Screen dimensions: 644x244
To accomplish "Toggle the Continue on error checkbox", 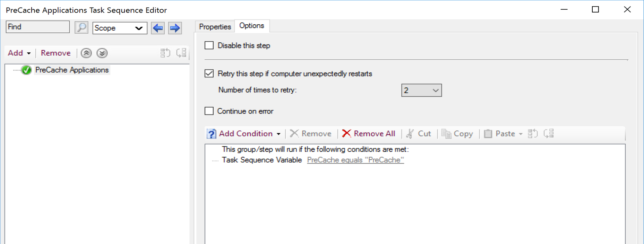I will 209,111.
